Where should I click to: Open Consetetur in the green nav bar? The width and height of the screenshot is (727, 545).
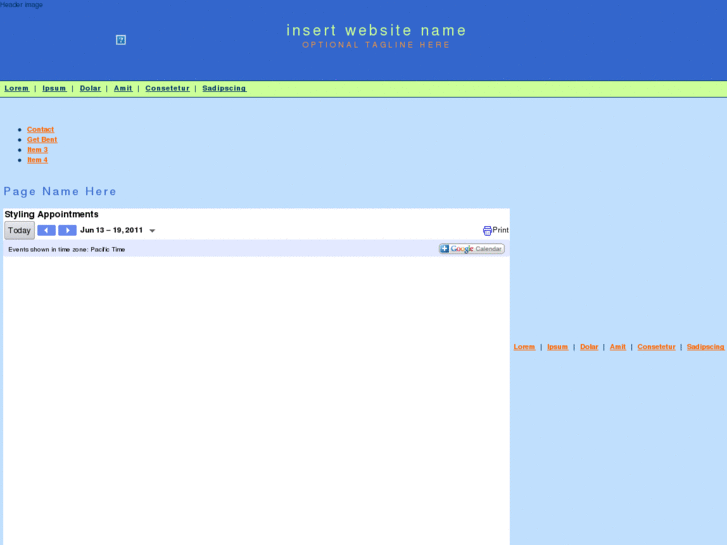167,88
